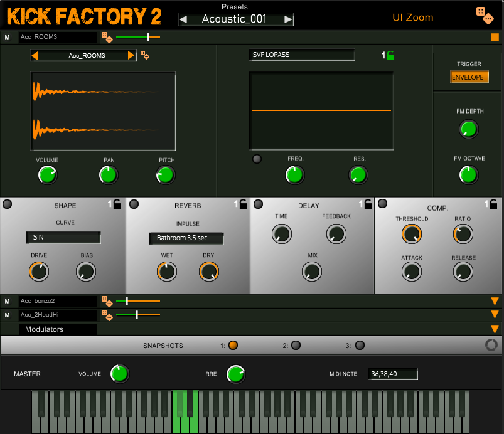The width and height of the screenshot is (504, 434).
Task: Click the UI Zoom control
Action: pos(412,18)
